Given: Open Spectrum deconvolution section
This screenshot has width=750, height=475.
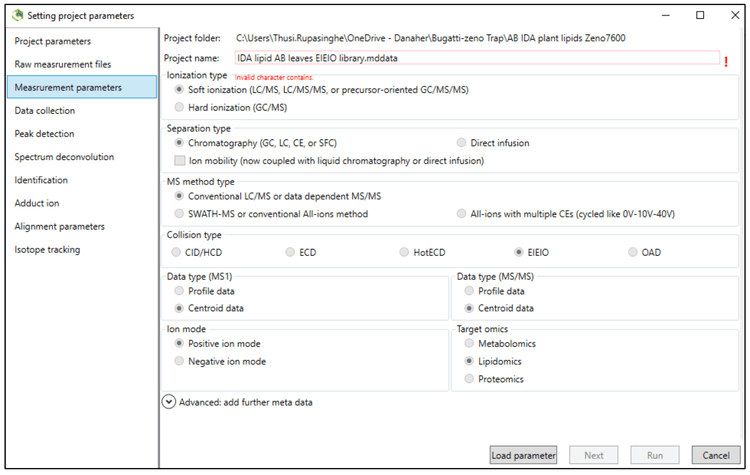Looking at the screenshot, I should coord(64,157).
